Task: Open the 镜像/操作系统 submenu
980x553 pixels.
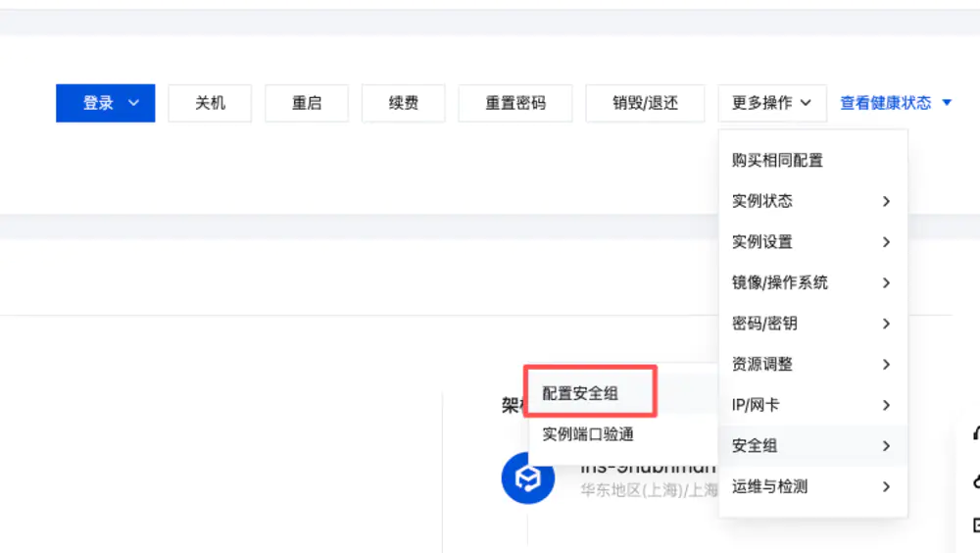Action: [812, 282]
